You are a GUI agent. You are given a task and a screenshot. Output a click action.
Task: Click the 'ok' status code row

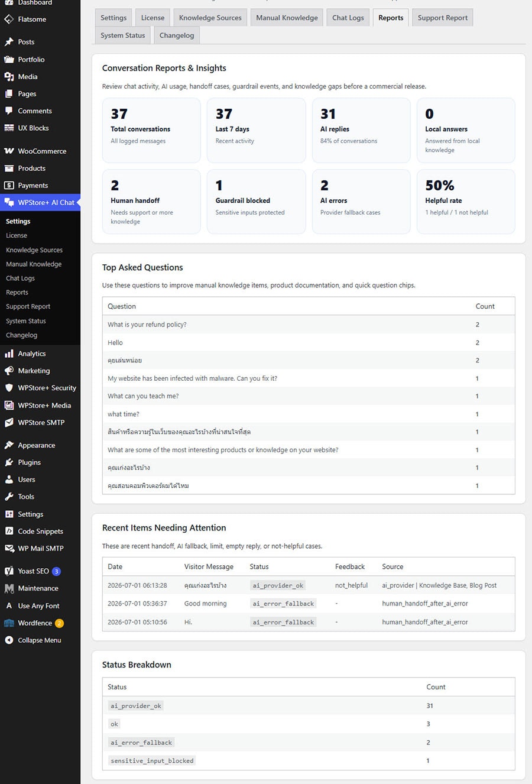309,724
